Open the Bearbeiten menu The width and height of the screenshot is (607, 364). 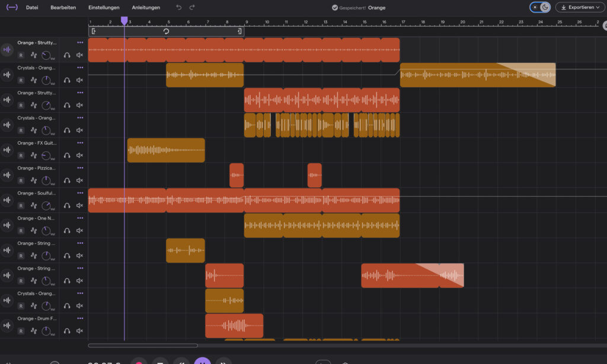tap(63, 7)
